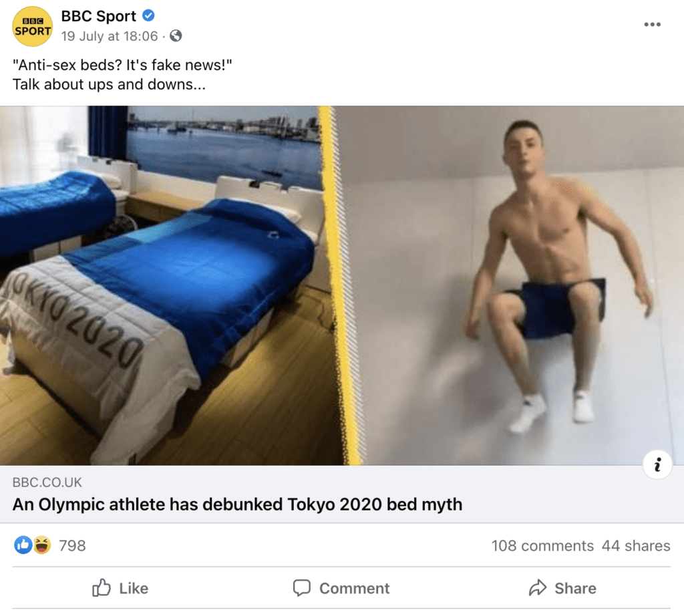Open the three-dot post options menu
The height and width of the screenshot is (616, 684).
(651, 25)
